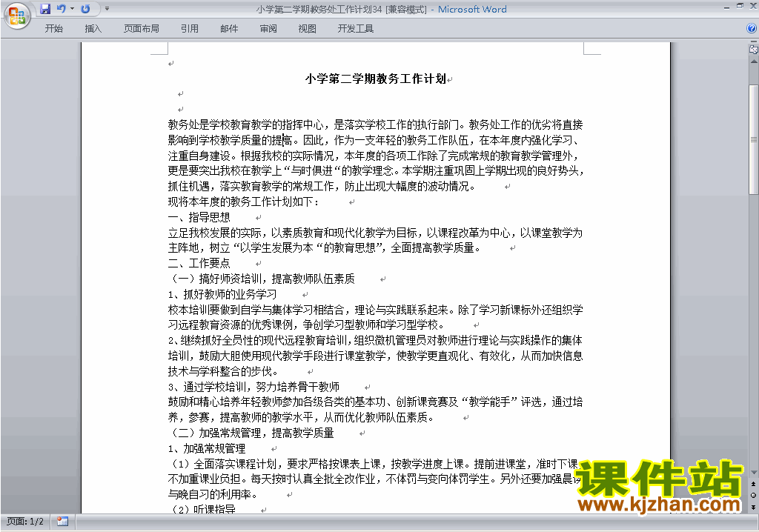Open the 视图 ribbon tab
Screen dimensions: 759x532
pyautogui.click(x=307, y=29)
